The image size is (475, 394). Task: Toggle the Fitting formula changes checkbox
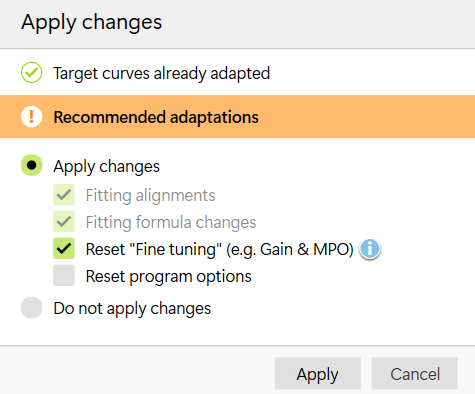(x=64, y=221)
